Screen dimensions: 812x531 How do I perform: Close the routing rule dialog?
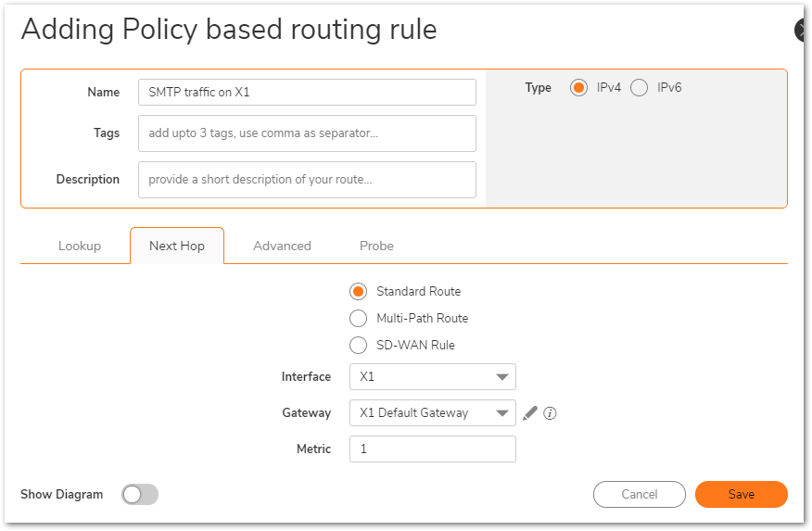[800, 30]
